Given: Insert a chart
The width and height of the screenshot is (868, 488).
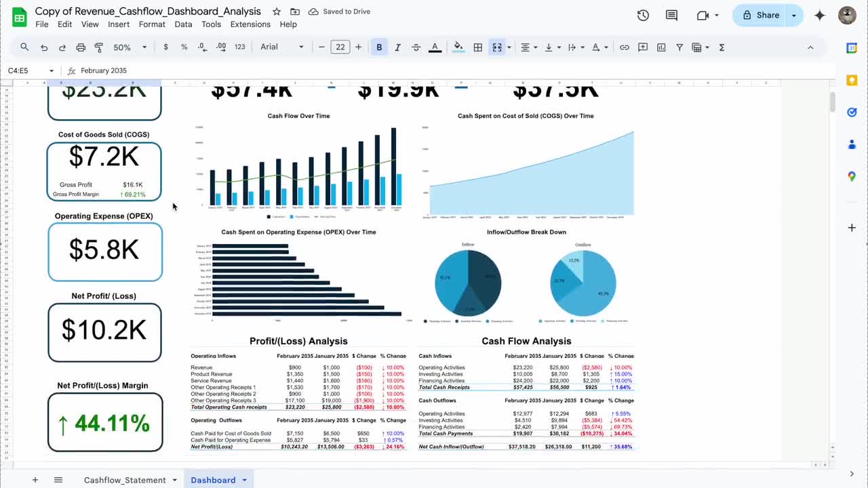Looking at the screenshot, I should pos(661,47).
